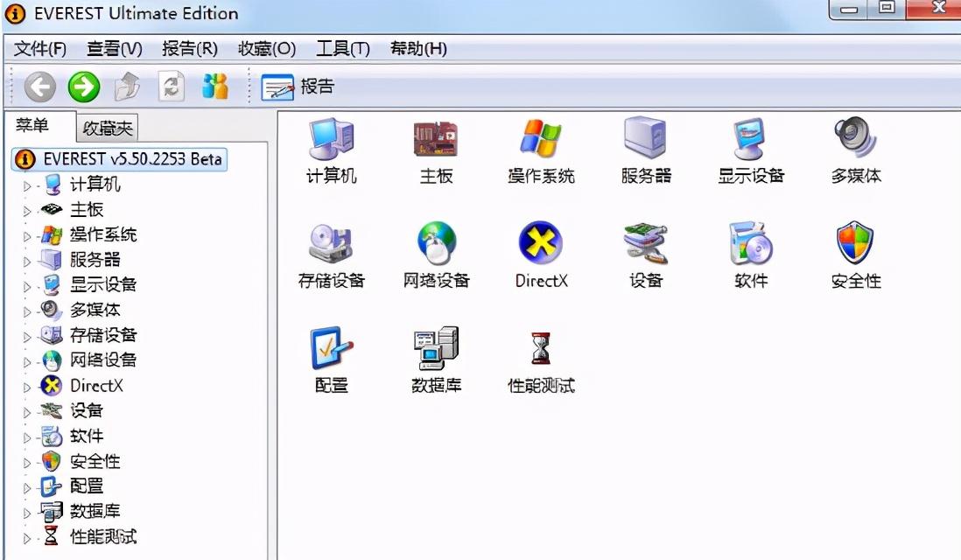Viewport: 961px width, 560px height.
Task: Select 安全性 in the tree
Action: pos(95,461)
